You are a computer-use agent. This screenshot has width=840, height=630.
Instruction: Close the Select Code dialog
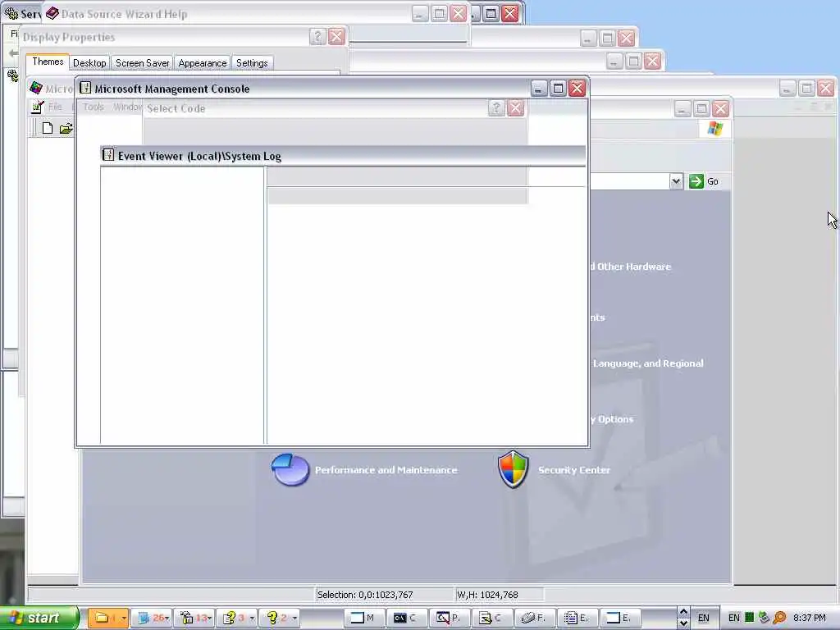click(515, 108)
